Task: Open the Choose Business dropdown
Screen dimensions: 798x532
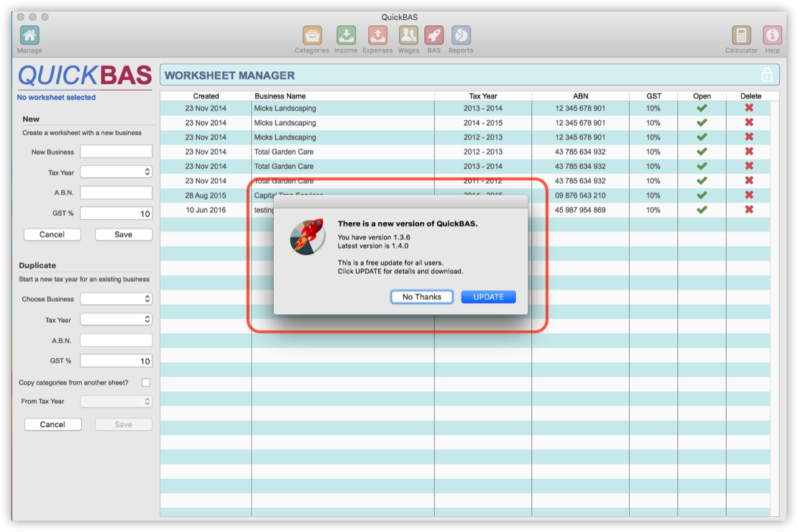Action: pyautogui.click(x=116, y=298)
